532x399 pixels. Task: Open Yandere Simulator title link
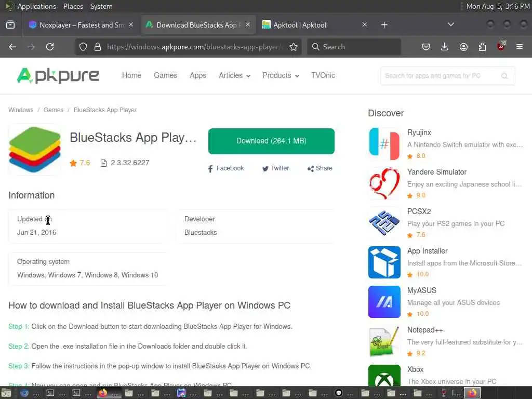(437, 172)
